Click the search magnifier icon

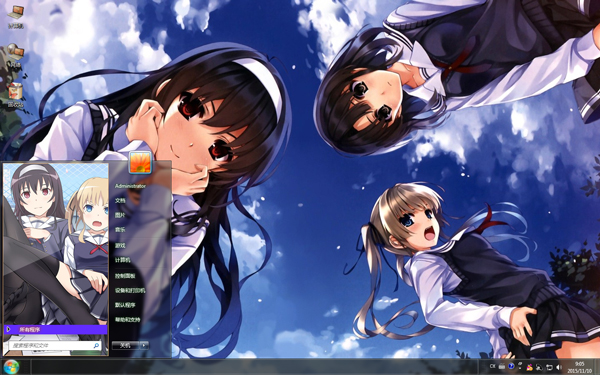pyautogui.click(x=96, y=345)
